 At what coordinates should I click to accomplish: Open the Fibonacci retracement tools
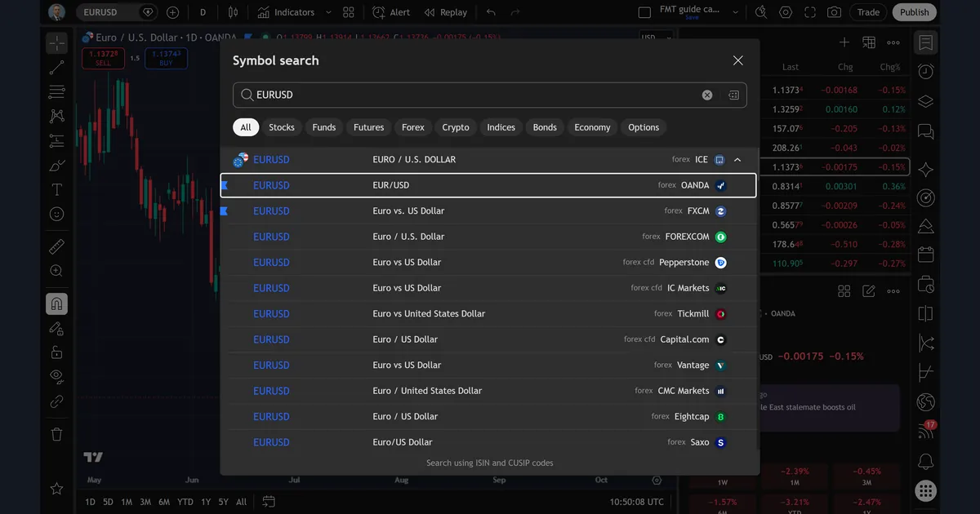(56, 91)
